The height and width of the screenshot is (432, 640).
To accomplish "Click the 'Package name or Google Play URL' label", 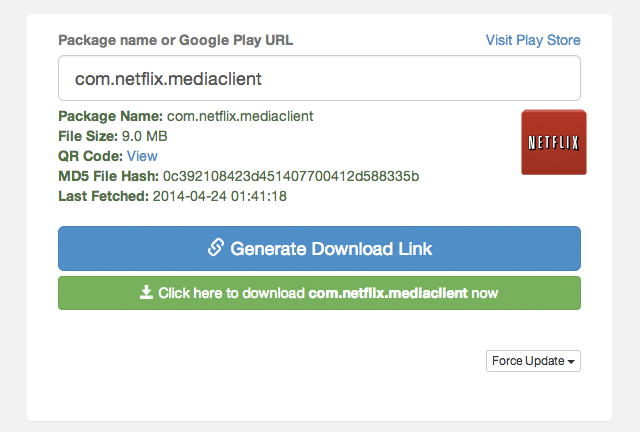I will [x=176, y=40].
